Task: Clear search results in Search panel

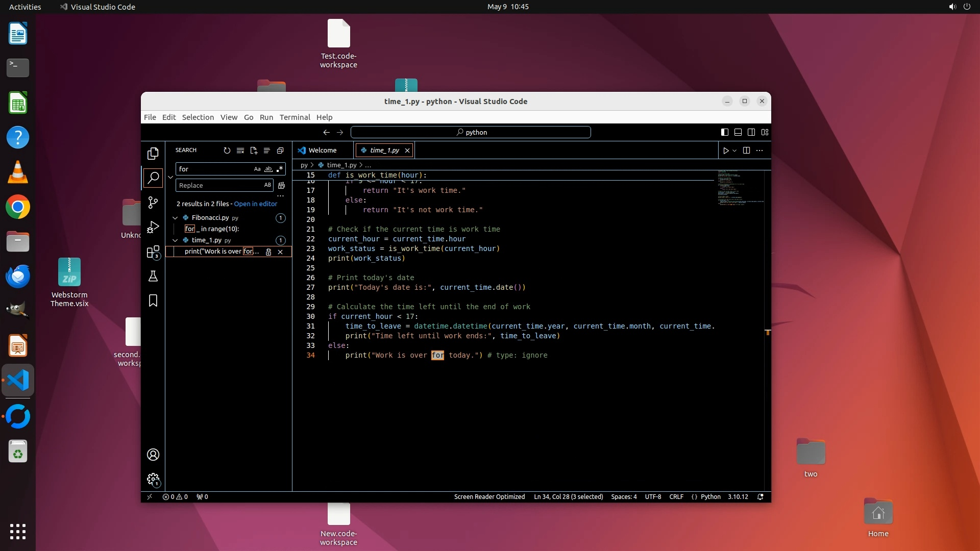Action: click(x=240, y=151)
